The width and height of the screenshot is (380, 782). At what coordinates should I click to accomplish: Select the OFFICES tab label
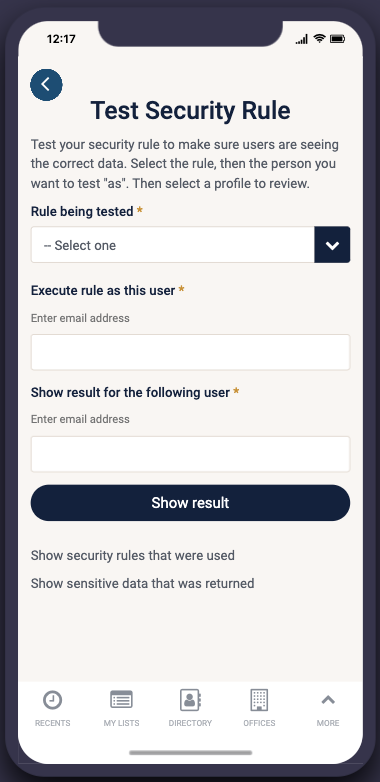click(x=259, y=723)
